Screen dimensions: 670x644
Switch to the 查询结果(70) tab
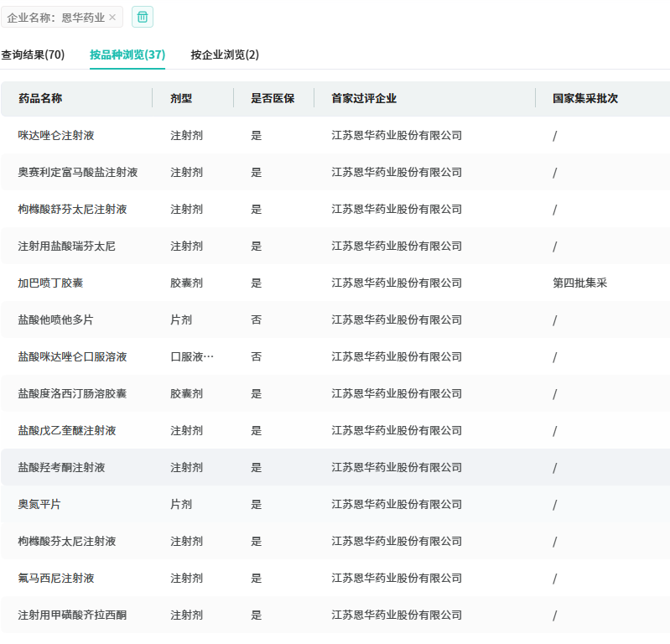[33, 55]
